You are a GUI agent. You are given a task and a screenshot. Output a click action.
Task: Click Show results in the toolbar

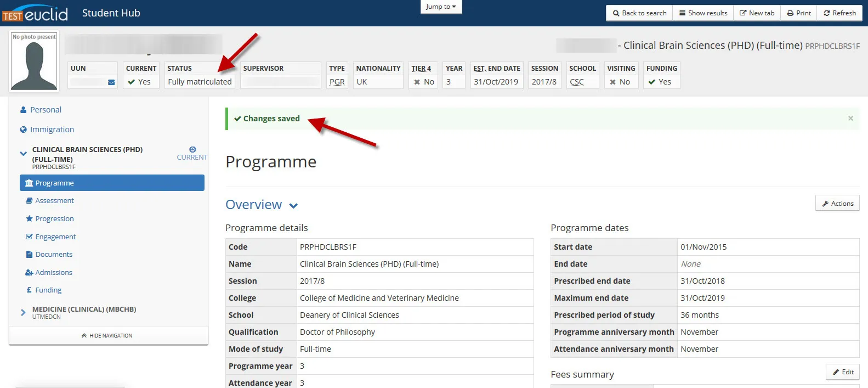click(x=703, y=13)
